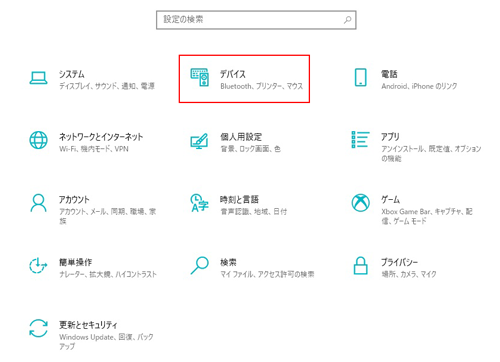This screenshot has width=500, height=362.
Task: Open the システム settings title
Action: 72,74
